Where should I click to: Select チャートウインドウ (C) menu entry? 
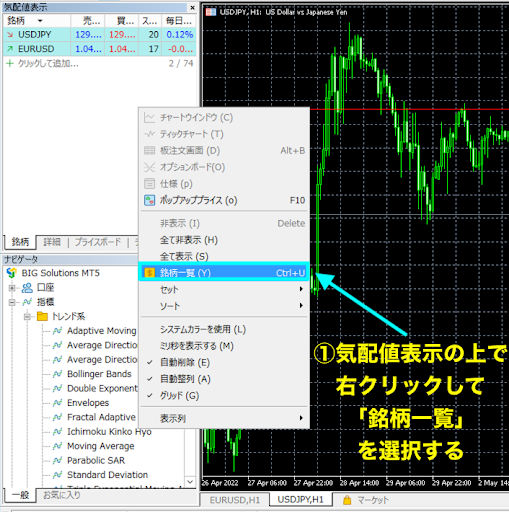[x=224, y=117]
